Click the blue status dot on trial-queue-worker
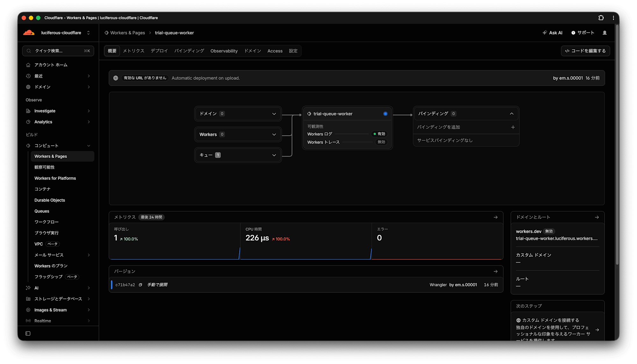 point(385,114)
